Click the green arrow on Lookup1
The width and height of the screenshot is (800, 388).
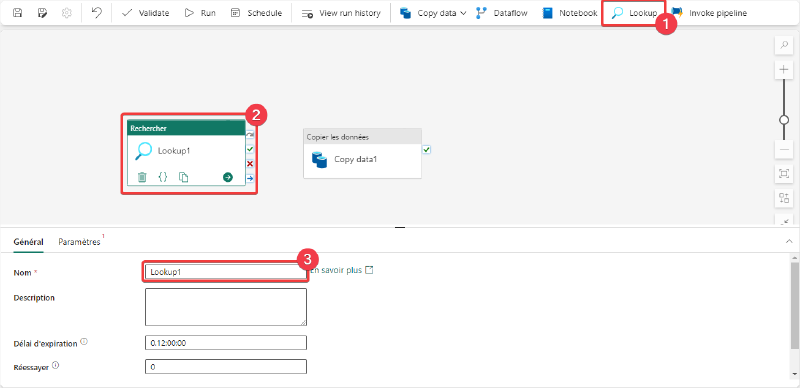click(228, 177)
